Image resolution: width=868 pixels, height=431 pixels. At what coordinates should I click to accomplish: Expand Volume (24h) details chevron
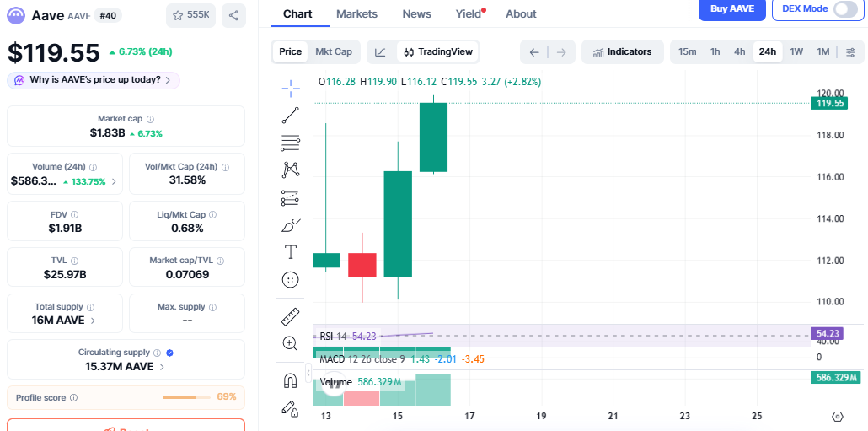[x=114, y=181]
